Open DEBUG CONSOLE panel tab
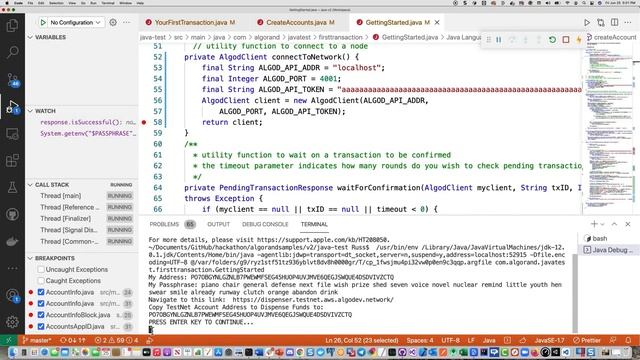This screenshot has height=360, width=640. [265, 224]
